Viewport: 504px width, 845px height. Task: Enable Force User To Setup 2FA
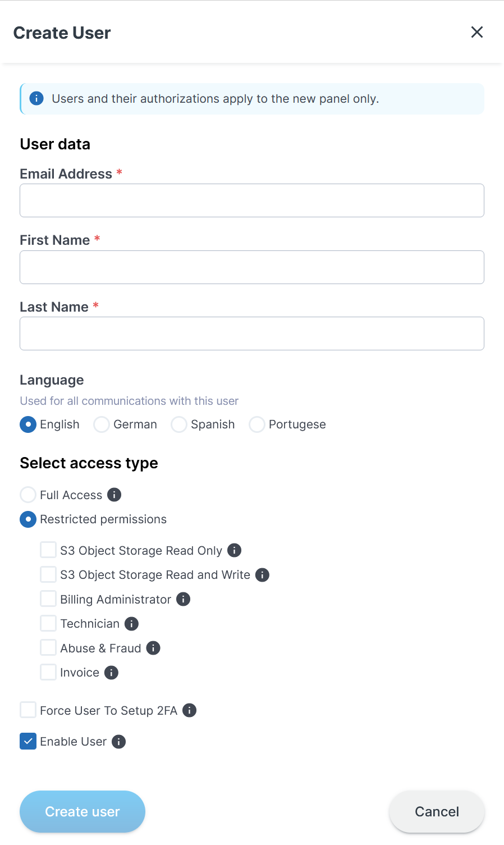pos(28,710)
